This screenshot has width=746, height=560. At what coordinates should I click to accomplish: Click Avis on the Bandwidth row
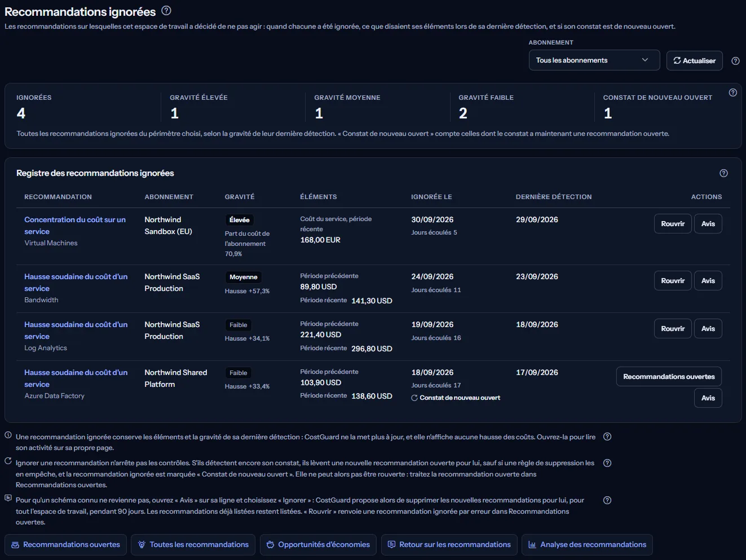point(708,281)
